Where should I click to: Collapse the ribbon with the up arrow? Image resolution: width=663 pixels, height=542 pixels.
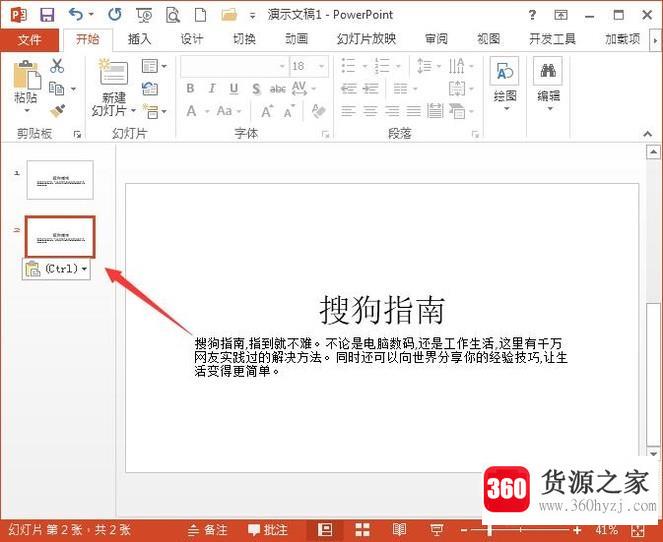[x=647, y=134]
